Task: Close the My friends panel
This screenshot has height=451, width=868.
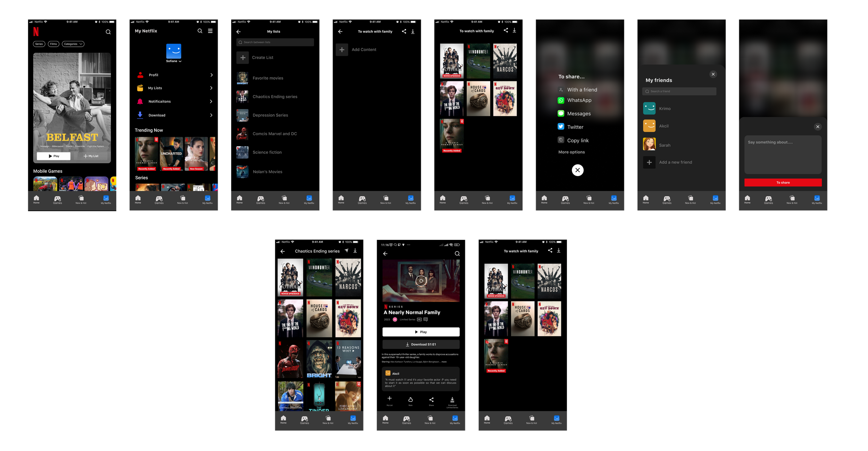Action: (x=713, y=74)
